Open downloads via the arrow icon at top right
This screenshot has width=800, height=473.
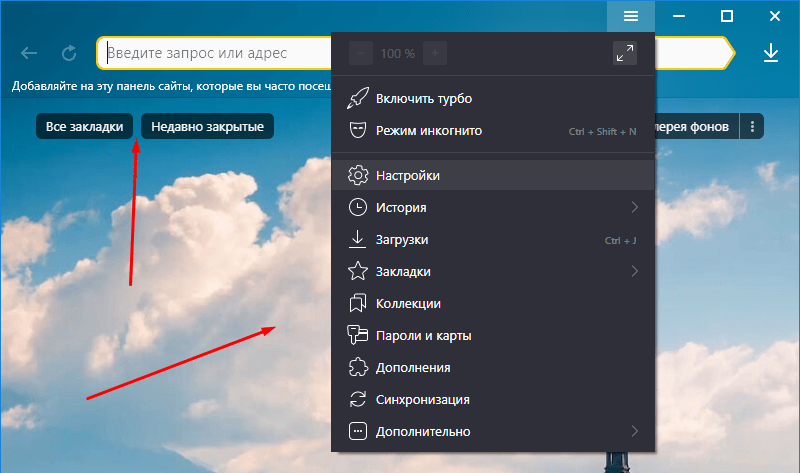(770, 53)
